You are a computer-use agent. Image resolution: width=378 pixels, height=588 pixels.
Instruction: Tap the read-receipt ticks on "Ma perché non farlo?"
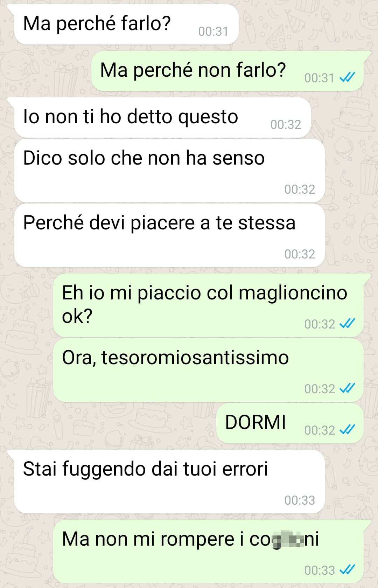pos(347,77)
